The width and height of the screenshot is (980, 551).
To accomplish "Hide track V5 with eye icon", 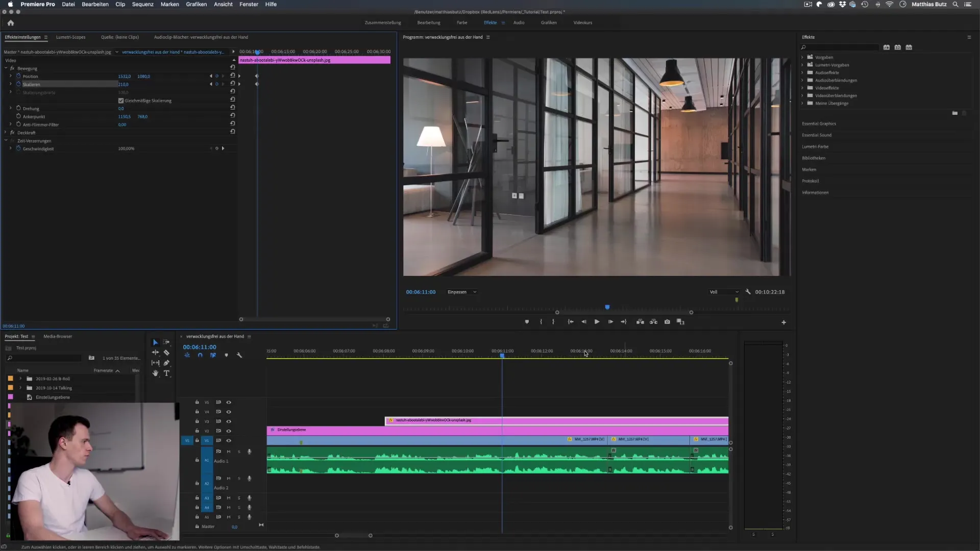I will click(229, 403).
